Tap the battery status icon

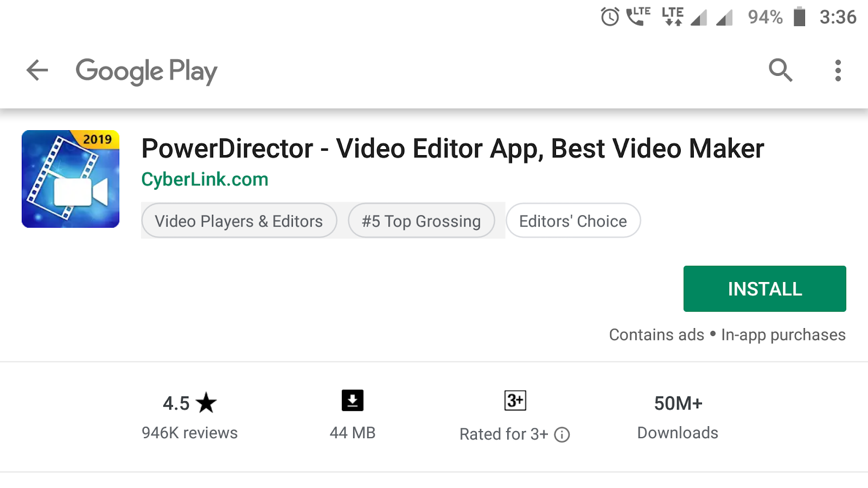click(x=799, y=16)
